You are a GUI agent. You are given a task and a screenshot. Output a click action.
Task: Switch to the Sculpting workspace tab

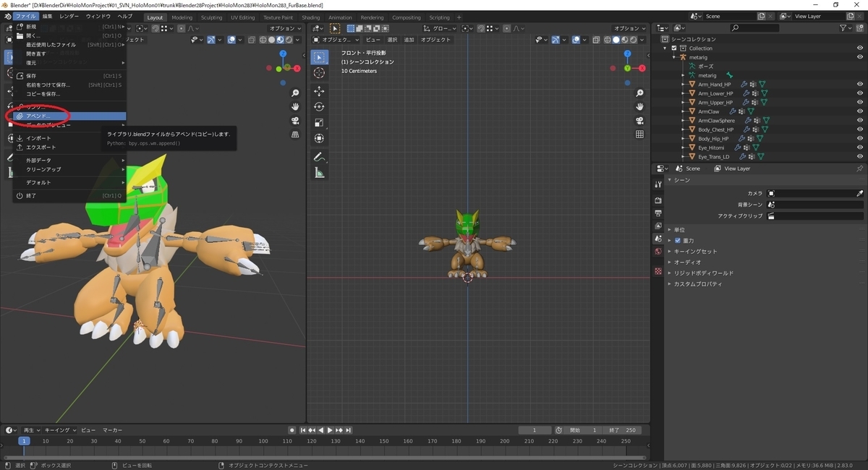211,17
